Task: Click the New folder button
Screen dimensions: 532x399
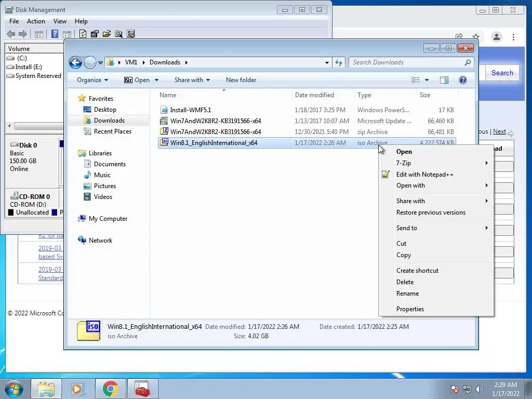Action: coord(241,80)
